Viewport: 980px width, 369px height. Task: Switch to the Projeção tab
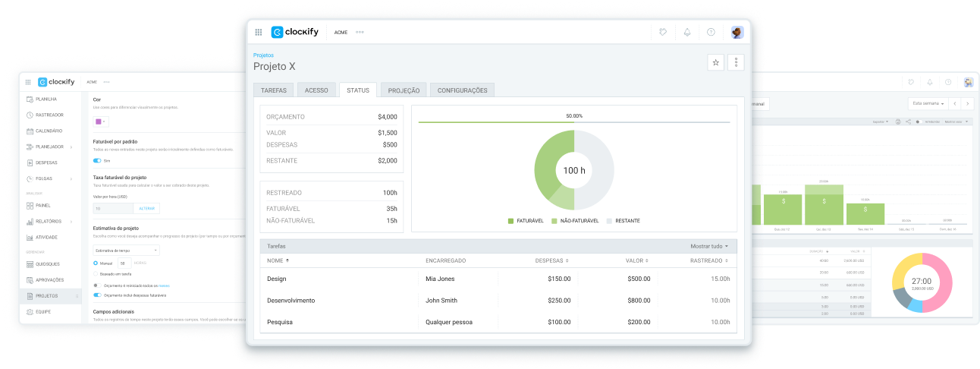tap(404, 90)
